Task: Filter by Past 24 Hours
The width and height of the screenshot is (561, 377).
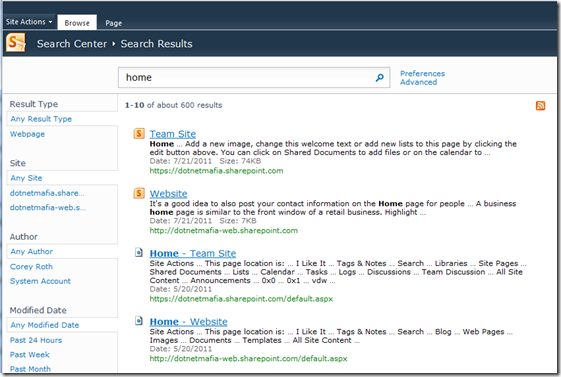Action: coord(36,340)
